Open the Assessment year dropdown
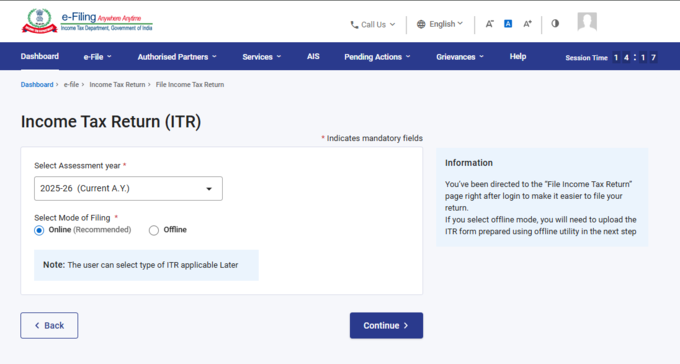 click(x=128, y=188)
